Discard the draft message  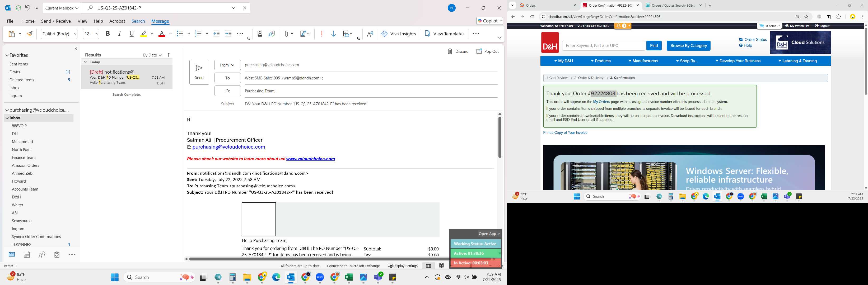point(458,51)
